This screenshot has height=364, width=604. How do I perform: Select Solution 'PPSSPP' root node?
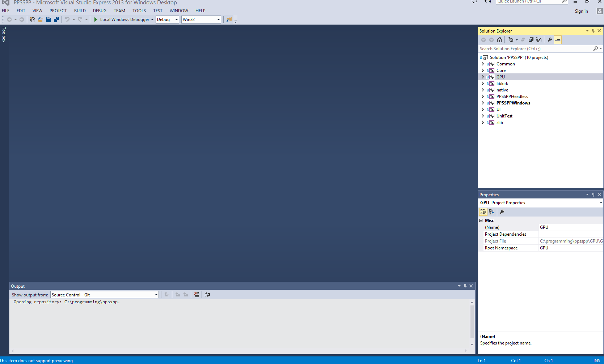(519, 57)
